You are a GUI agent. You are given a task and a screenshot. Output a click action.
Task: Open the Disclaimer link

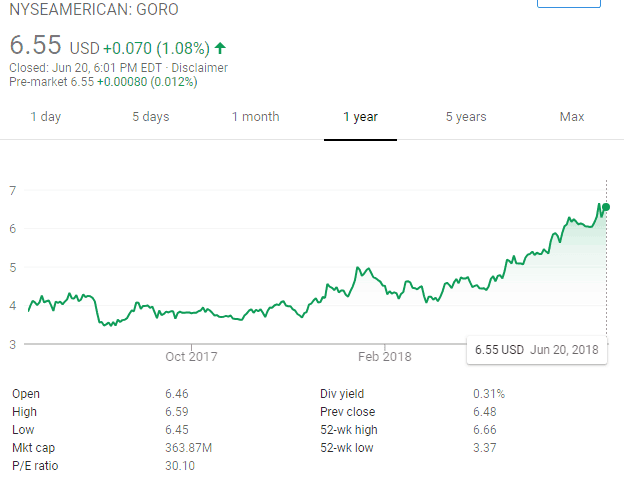click(199, 68)
